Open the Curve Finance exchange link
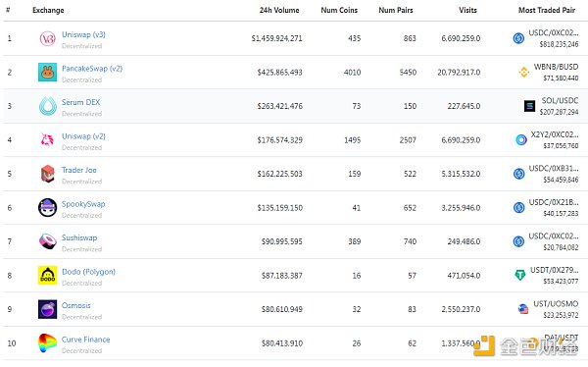 click(x=86, y=340)
